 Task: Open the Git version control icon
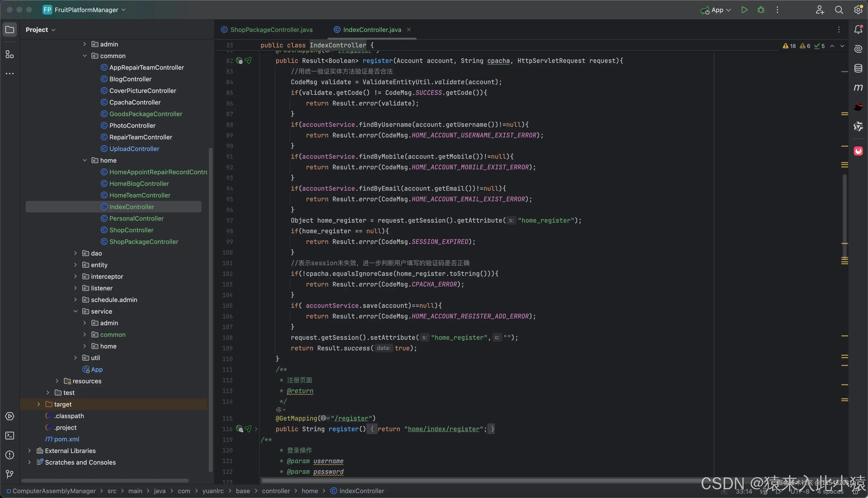tap(10, 474)
